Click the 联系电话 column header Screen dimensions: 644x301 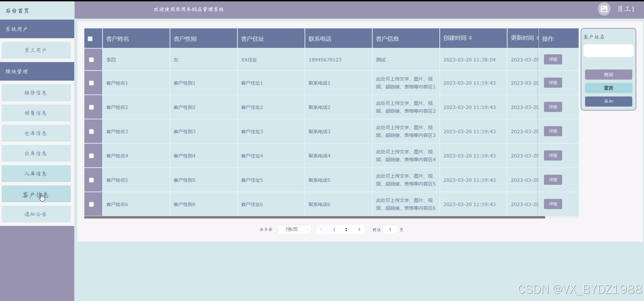pos(339,38)
